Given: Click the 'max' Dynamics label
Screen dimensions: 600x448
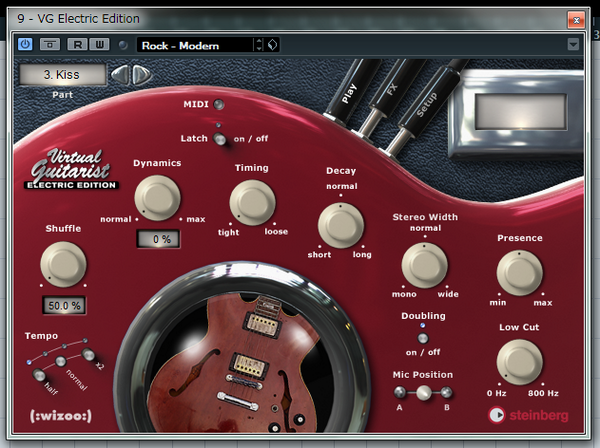Looking at the screenshot, I should click(x=196, y=219).
